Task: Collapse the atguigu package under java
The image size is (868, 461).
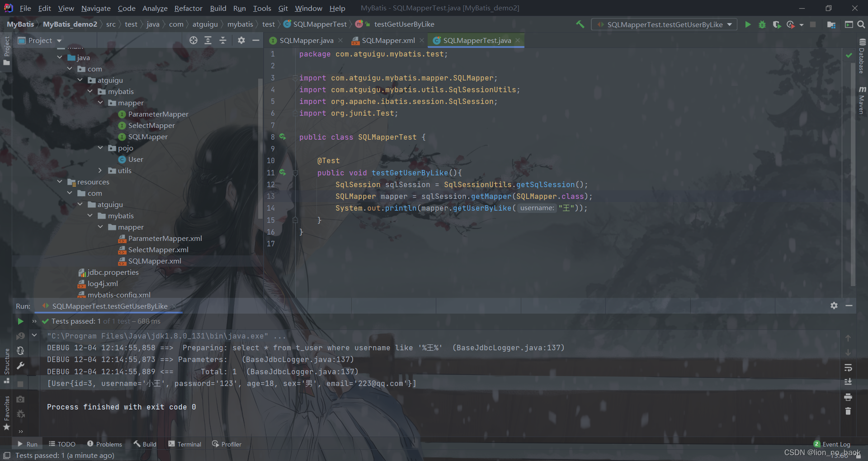Action: [x=80, y=80]
